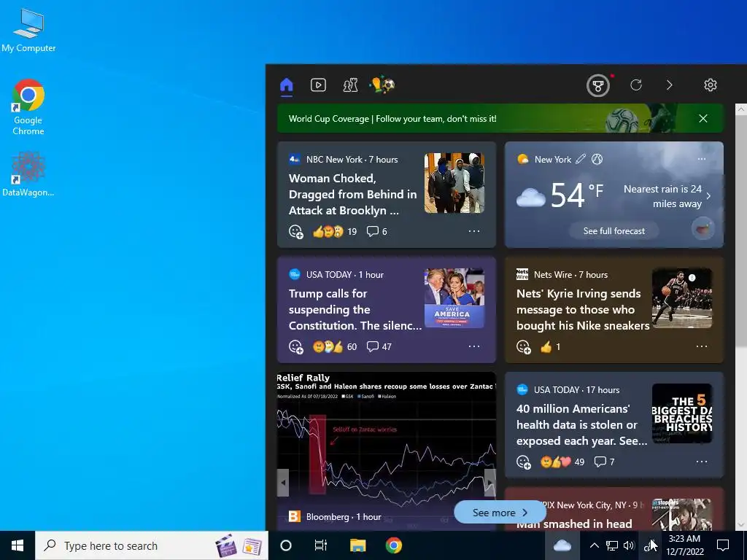
Task: Open the 47 comments on Trump story
Action: tap(379, 346)
